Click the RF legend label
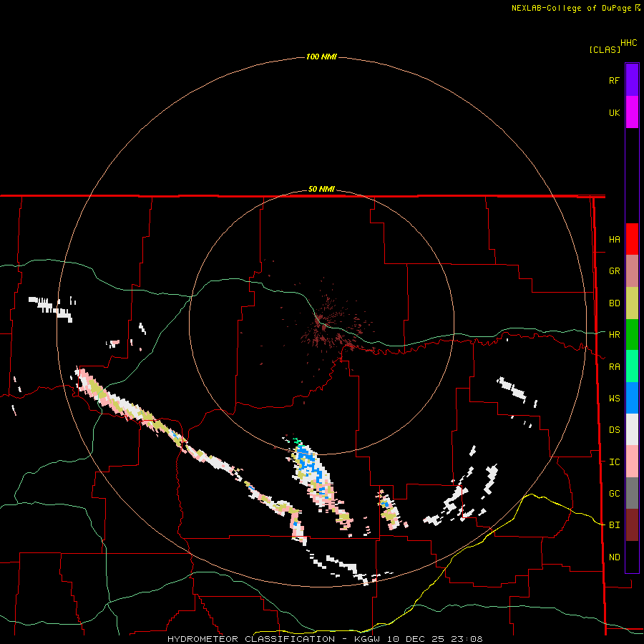Image resolution: width=644 pixels, height=644 pixels. [x=614, y=80]
